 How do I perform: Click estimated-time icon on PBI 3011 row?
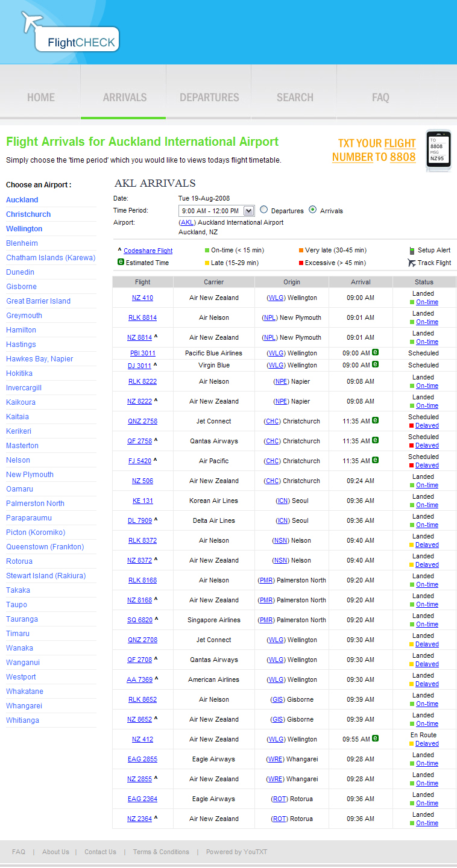click(x=375, y=352)
